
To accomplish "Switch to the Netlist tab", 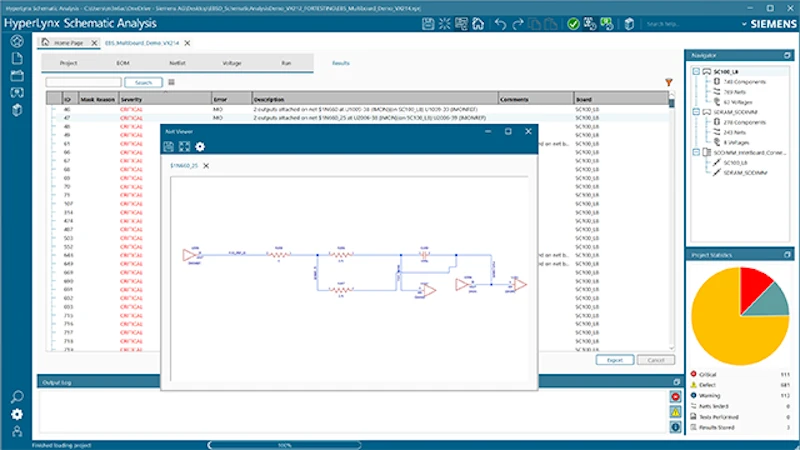I will [178, 63].
